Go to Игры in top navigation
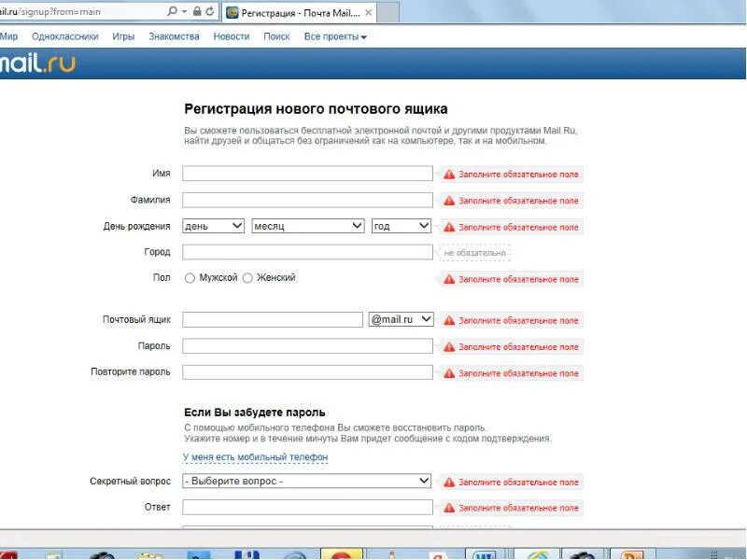This screenshot has width=747, height=560. tap(123, 36)
